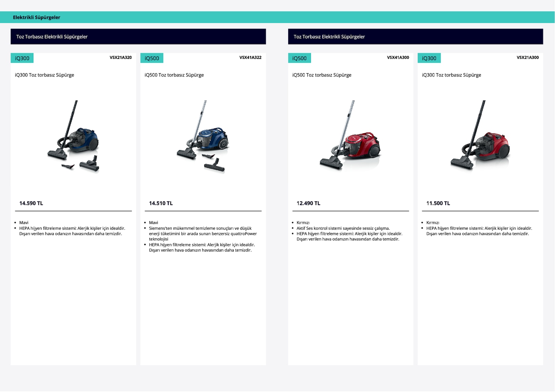Click the HEPA filter description under 11.500 TL
Screen dimensions: 555x392
click(x=479, y=231)
